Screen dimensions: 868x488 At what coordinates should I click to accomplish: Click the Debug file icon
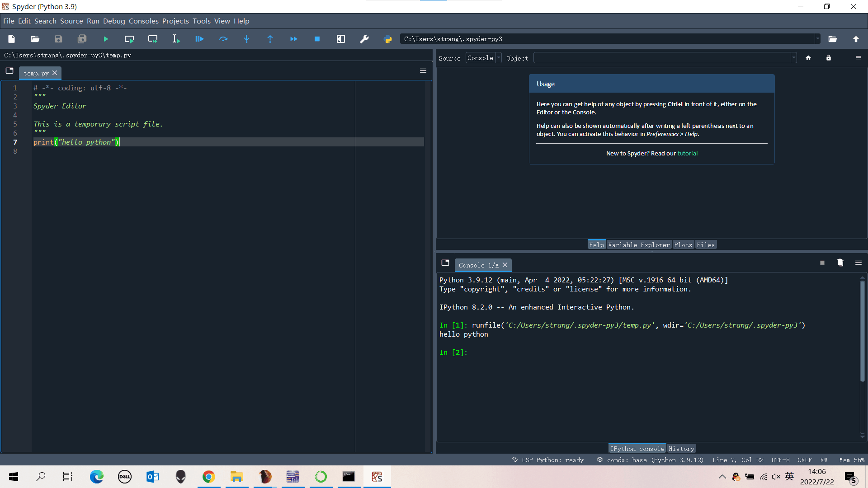199,39
